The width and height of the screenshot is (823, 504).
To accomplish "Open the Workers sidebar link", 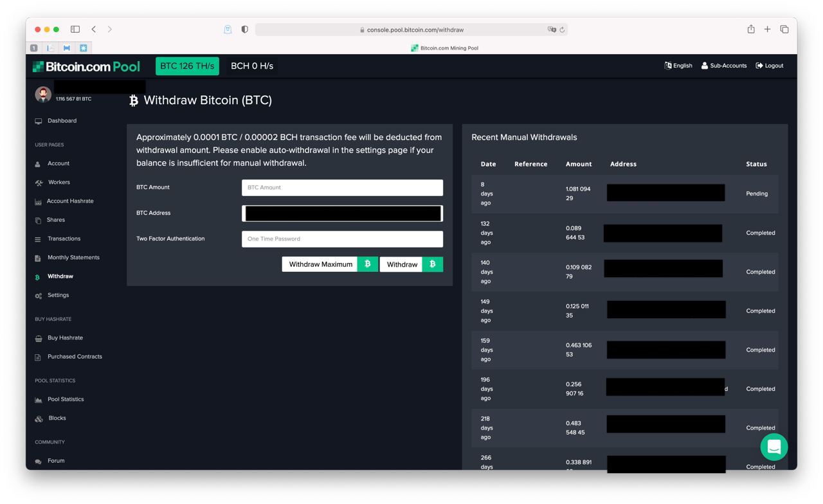I will click(59, 183).
